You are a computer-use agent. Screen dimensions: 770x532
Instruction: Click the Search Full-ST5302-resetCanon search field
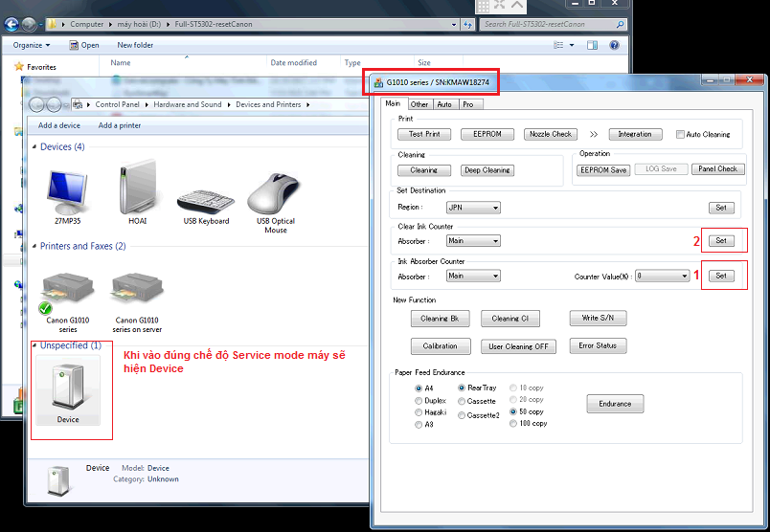[x=546, y=24]
